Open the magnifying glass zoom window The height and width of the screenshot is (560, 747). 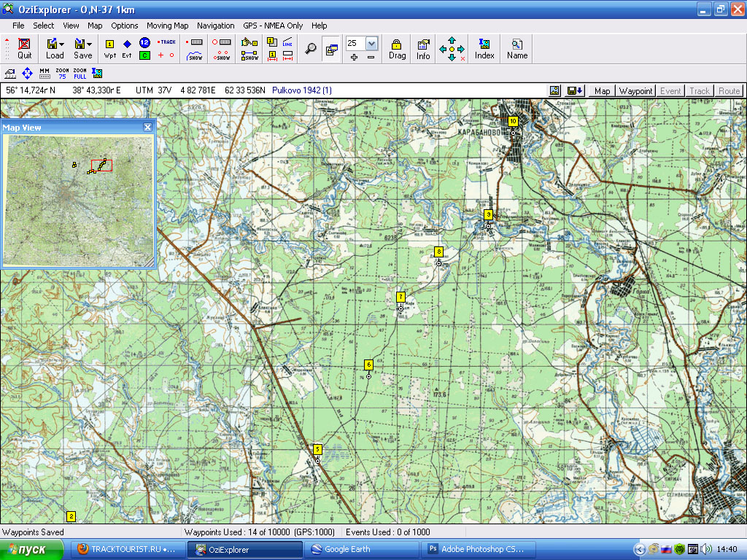pyautogui.click(x=311, y=48)
